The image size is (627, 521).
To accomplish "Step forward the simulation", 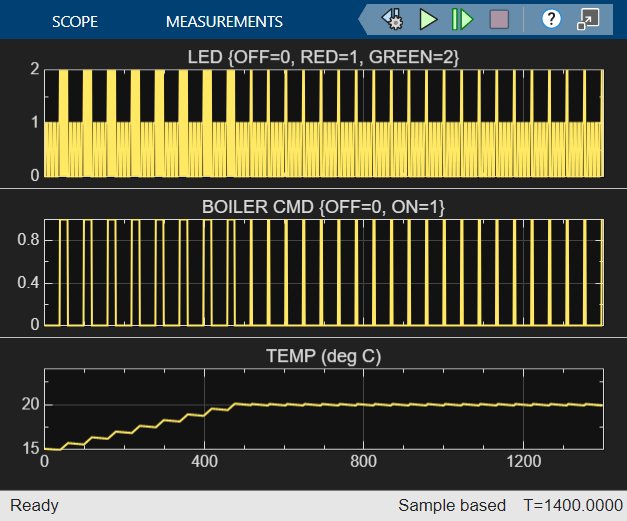I will pos(462,19).
